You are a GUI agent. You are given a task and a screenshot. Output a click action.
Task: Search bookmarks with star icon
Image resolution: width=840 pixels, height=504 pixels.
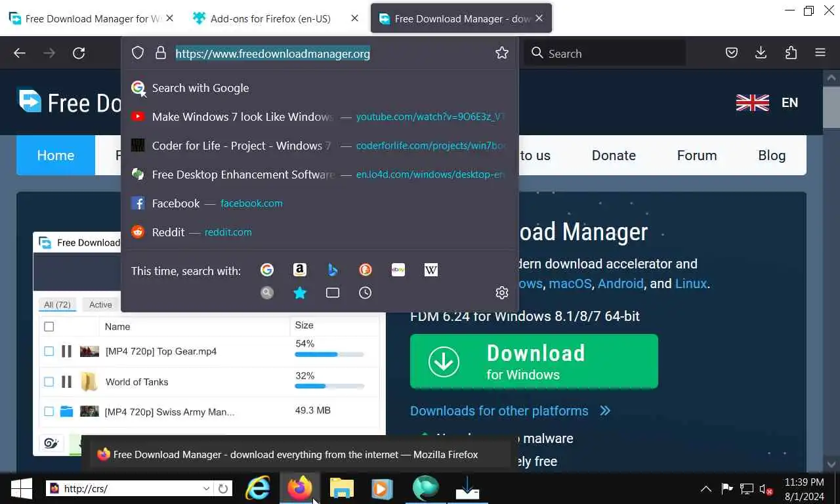(x=300, y=293)
